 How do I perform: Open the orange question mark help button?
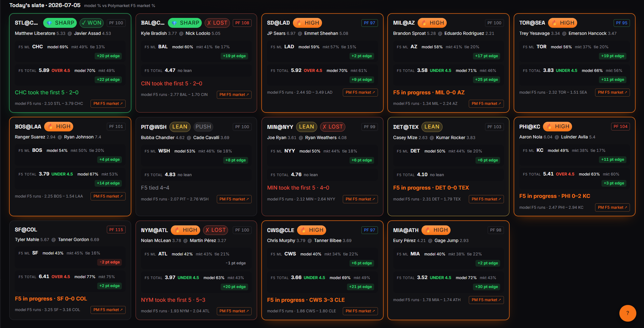628,313
